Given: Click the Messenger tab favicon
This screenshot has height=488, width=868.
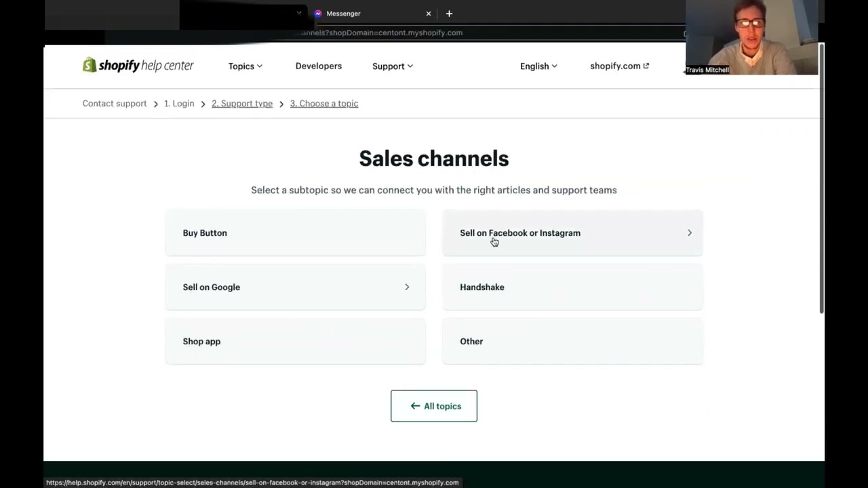Looking at the screenshot, I should 318,14.
